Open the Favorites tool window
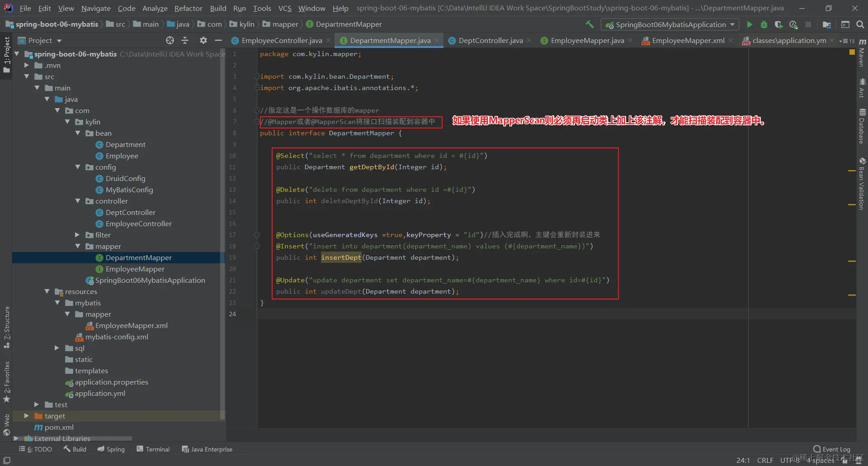The width and height of the screenshot is (868, 466). pyautogui.click(x=6, y=382)
